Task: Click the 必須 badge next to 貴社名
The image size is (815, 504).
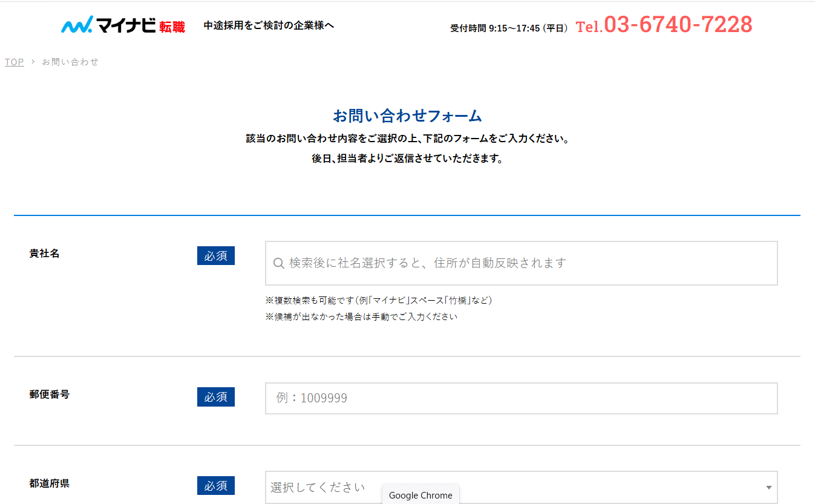Action: coord(216,256)
